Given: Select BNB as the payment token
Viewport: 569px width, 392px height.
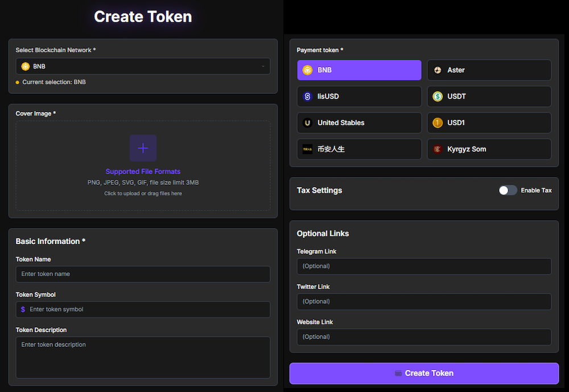Looking at the screenshot, I should tap(359, 70).
